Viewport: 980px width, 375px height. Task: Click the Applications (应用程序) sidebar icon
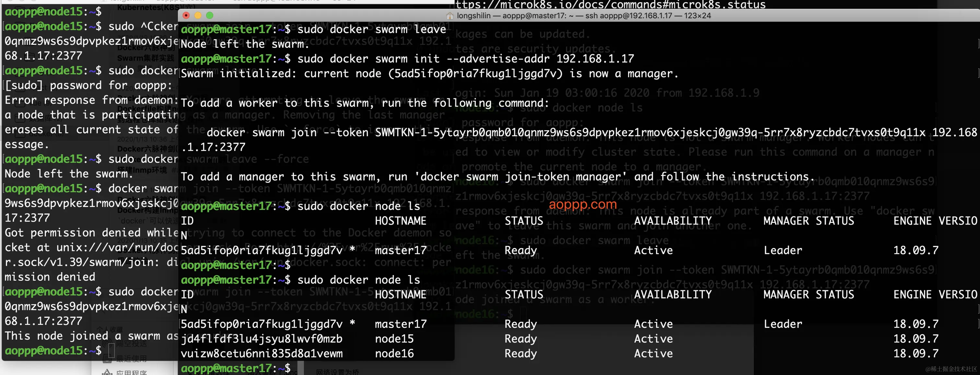(107, 372)
